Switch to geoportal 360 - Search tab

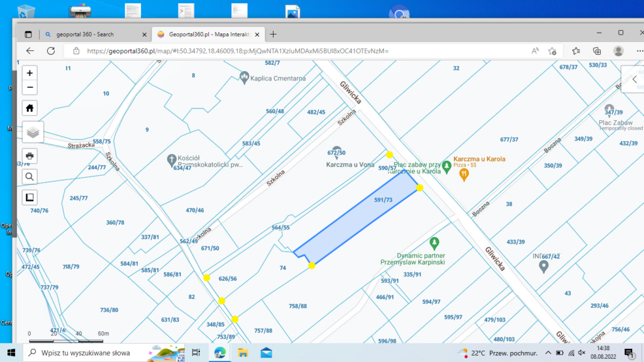coord(96,35)
